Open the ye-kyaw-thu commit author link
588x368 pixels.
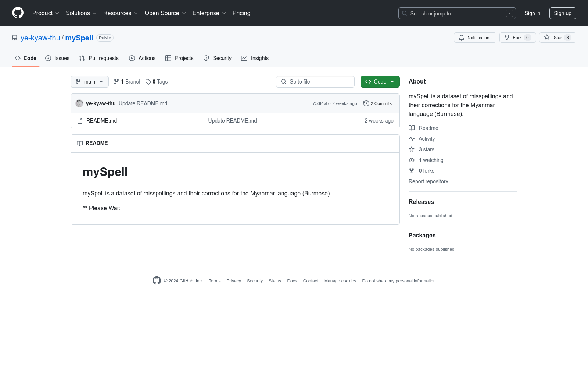pos(101,103)
